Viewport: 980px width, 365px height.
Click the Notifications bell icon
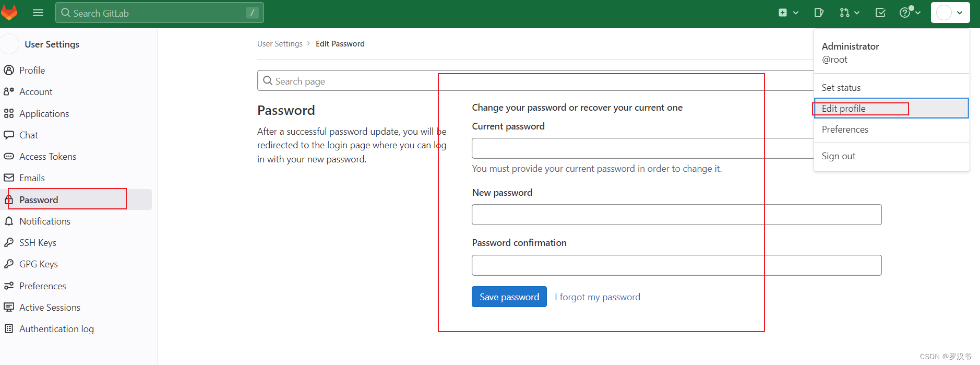click(9, 221)
